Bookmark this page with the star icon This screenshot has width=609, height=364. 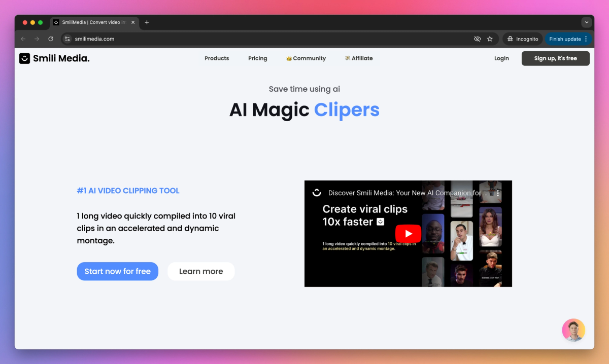490,39
